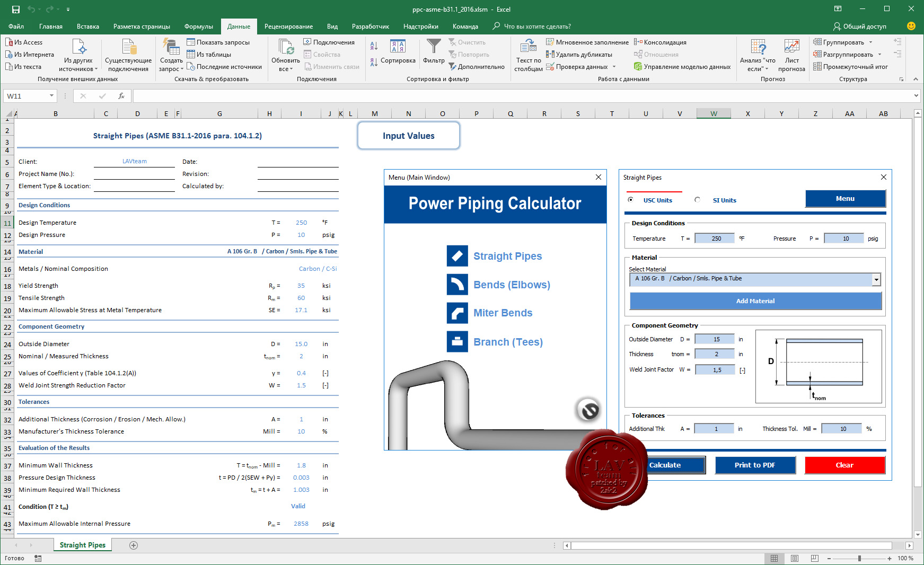Select USC Units radio button

pos(630,200)
